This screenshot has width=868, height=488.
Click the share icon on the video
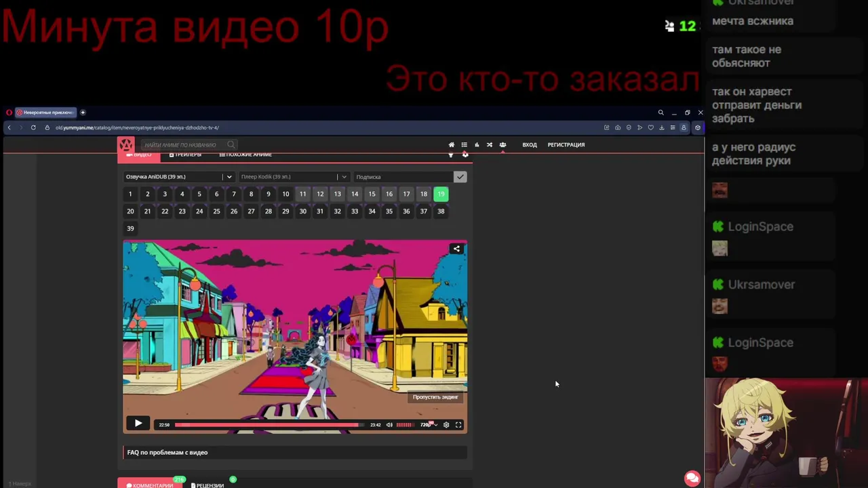tap(456, 249)
